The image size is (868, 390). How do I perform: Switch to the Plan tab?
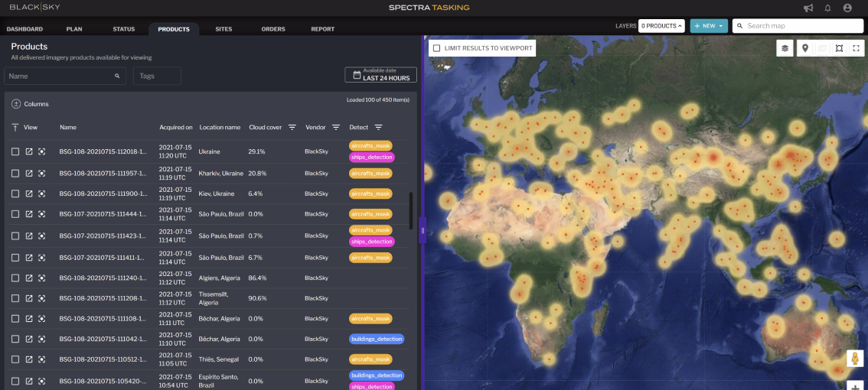coord(74,29)
